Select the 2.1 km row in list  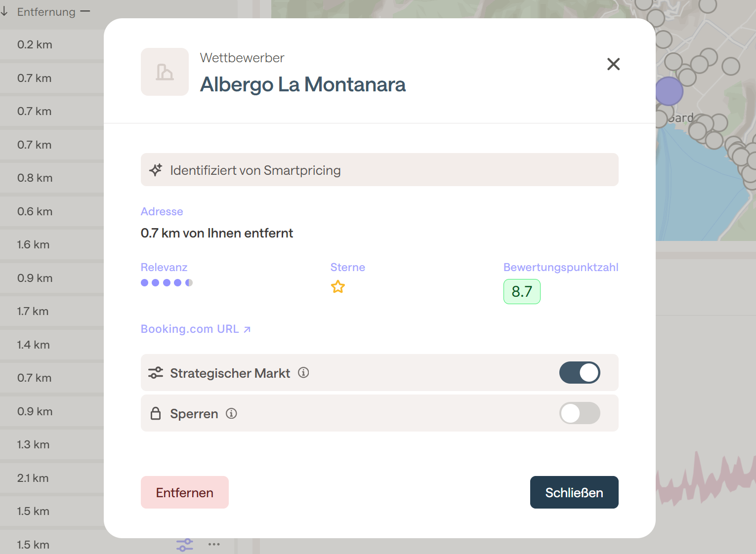pyautogui.click(x=52, y=478)
